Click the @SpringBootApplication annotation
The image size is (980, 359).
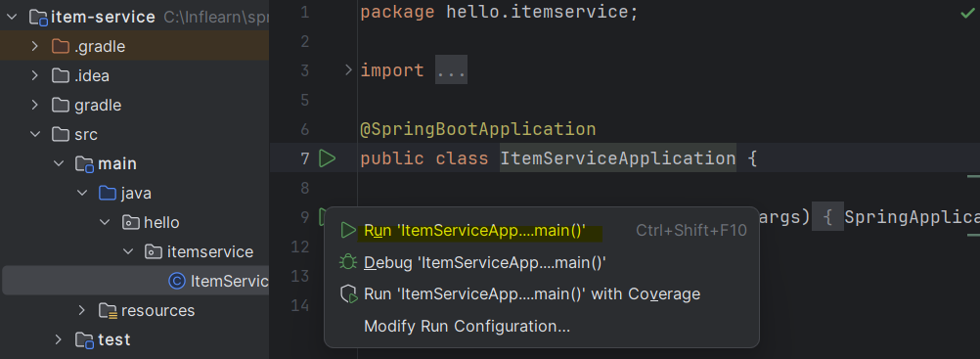tap(478, 129)
